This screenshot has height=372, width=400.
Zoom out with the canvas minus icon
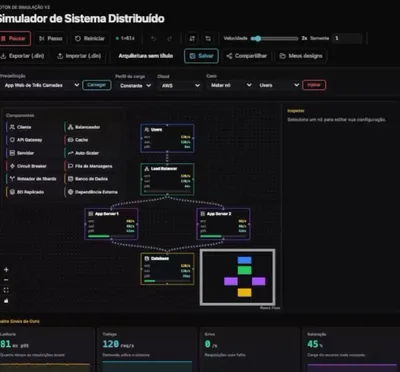pyautogui.click(x=6, y=280)
